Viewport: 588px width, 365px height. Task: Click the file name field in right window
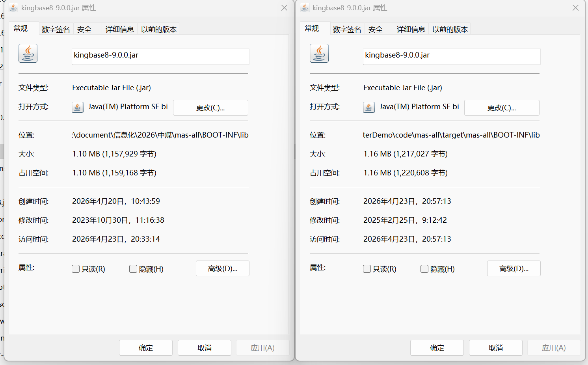click(452, 56)
